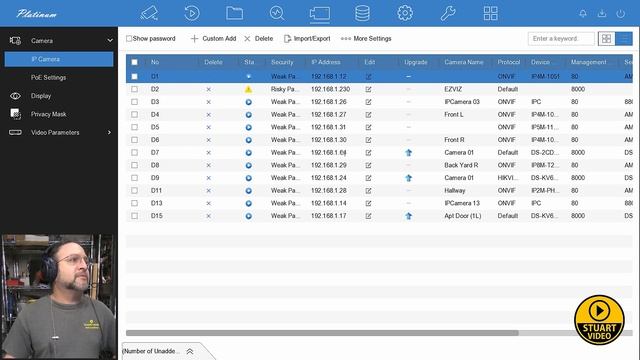640x360 pixels.
Task: Open the live view camera icon
Action: point(149,13)
